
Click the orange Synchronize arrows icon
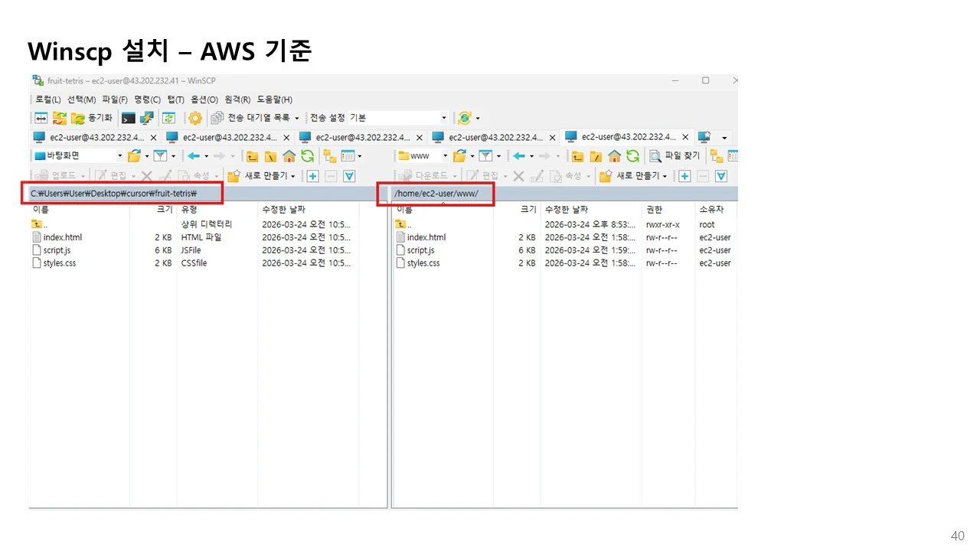[59, 118]
